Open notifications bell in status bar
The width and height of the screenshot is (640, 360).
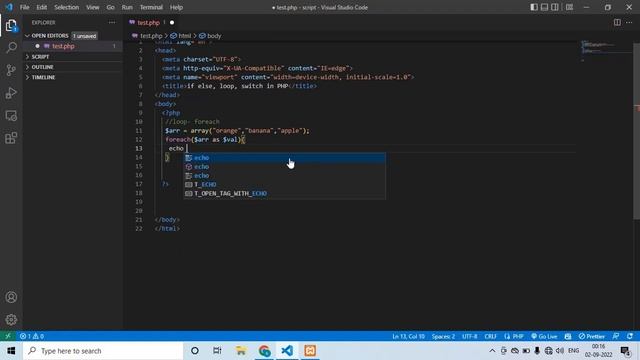pos(630,336)
